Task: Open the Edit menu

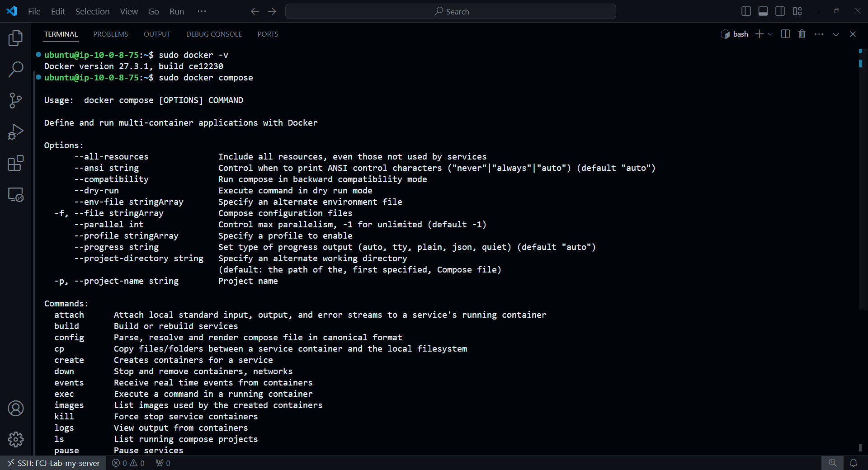Action: pos(58,11)
